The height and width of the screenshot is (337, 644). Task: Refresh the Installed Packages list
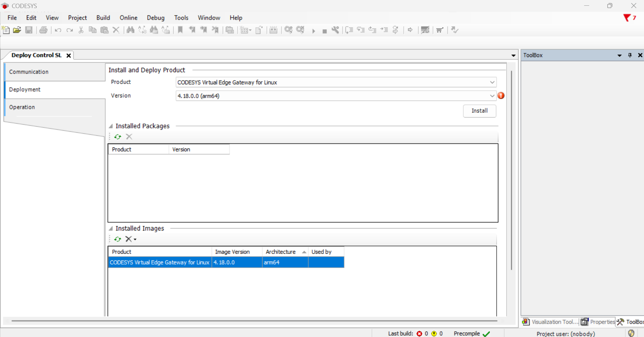[117, 137]
